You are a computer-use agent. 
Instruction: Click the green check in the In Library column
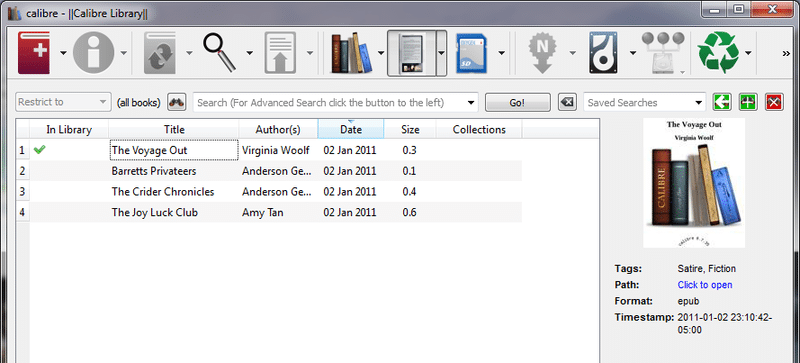tap(39, 150)
